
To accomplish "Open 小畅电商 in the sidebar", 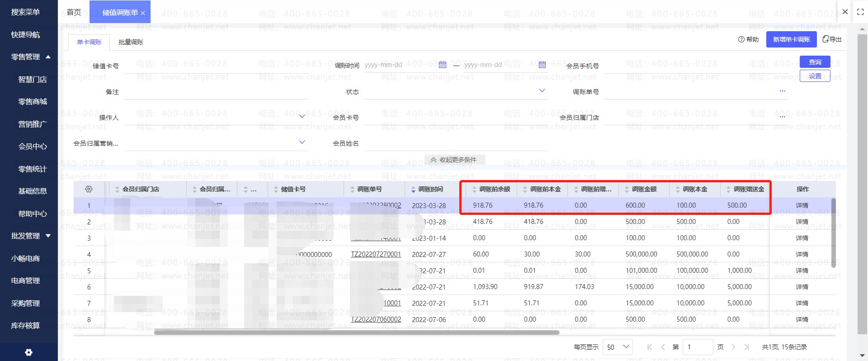I will pos(25,259).
